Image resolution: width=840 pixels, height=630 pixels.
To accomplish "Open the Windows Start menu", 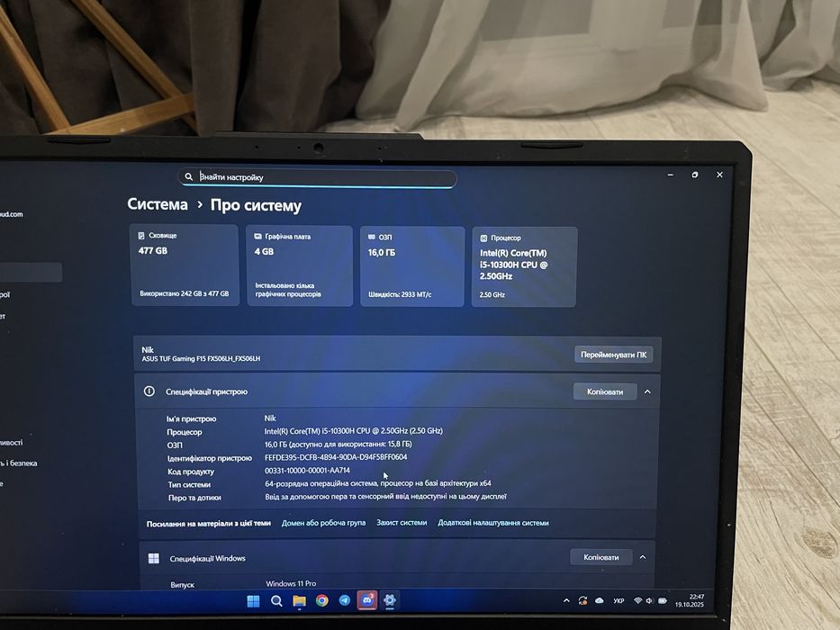I will pyautogui.click(x=253, y=601).
